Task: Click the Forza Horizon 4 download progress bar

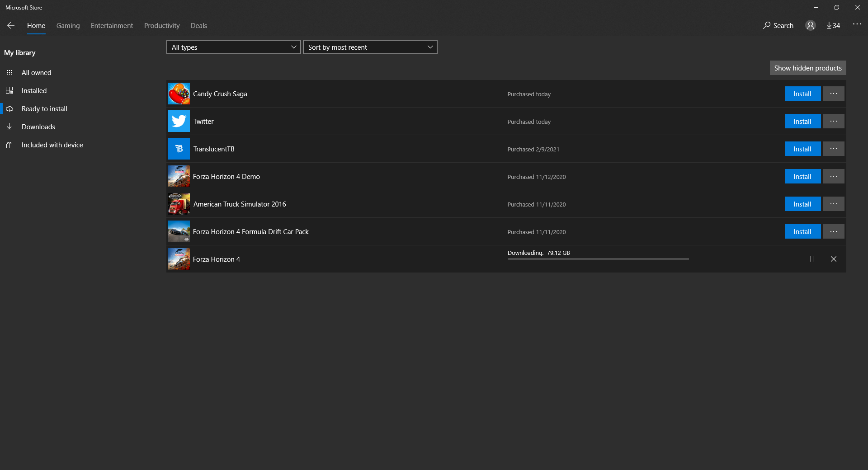Action: coord(598,259)
